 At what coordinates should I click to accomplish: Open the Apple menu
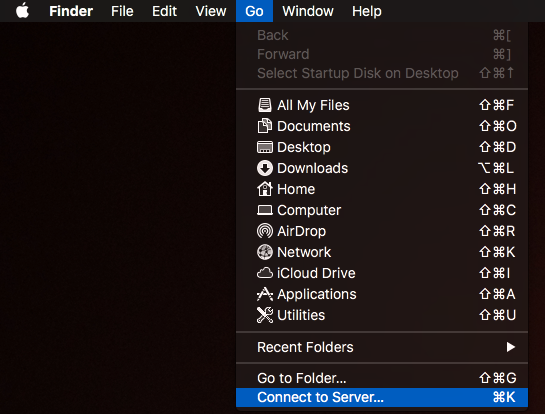click(22, 11)
